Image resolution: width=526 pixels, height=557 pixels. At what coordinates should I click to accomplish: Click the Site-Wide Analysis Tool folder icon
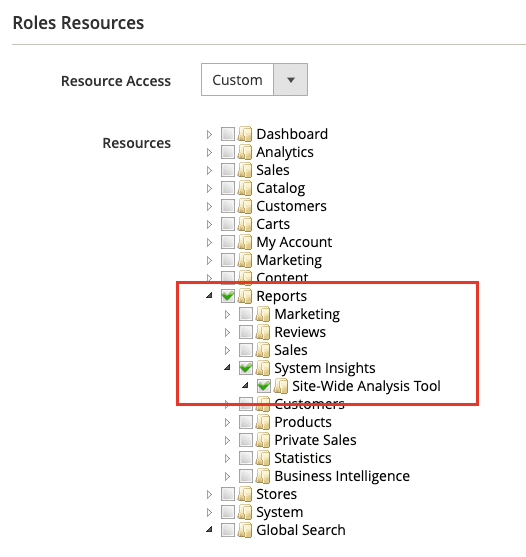281,386
